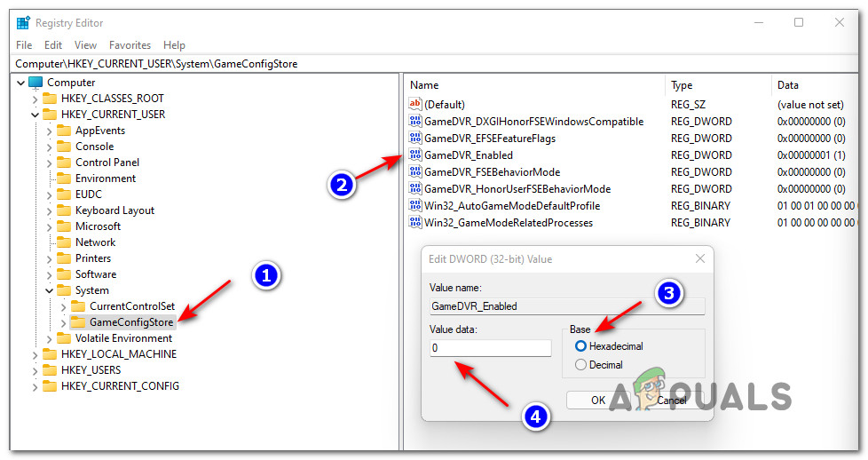Click the AppEvents folder icon
Screen dimensions: 868x460
pos(64,131)
